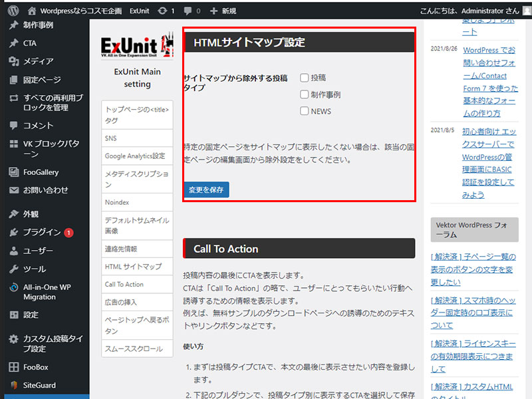Select Google Analytics設定 in ExUnit menu
Screen dimensions: 532x399
click(135, 156)
